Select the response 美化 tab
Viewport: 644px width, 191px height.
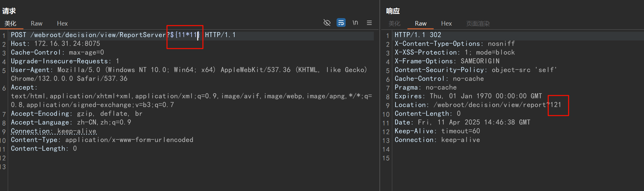click(x=394, y=23)
